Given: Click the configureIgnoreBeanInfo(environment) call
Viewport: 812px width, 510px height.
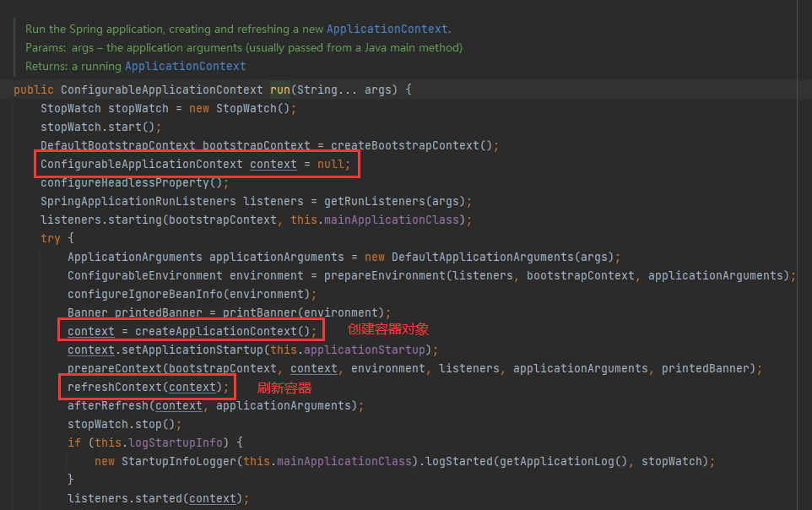Looking at the screenshot, I should click(x=188, y=295).
